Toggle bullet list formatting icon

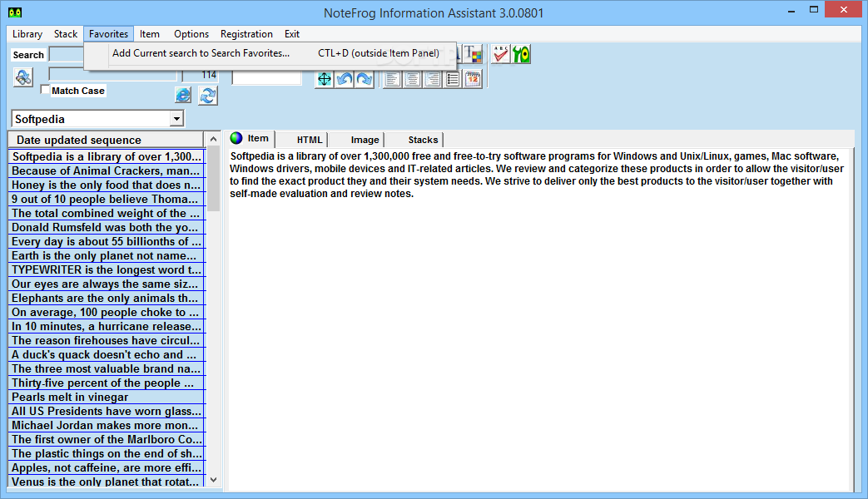452,78
